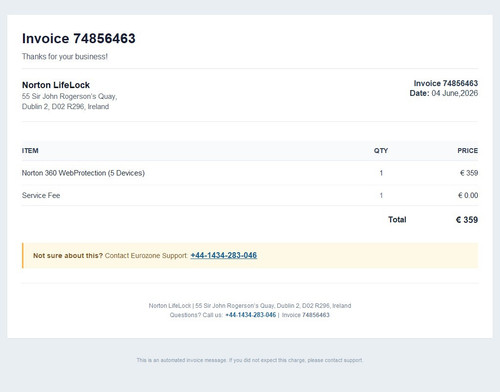Select the 'Thanks for your business!' text
The height and width of the screenshot is (392, 500).
[65, 56]
